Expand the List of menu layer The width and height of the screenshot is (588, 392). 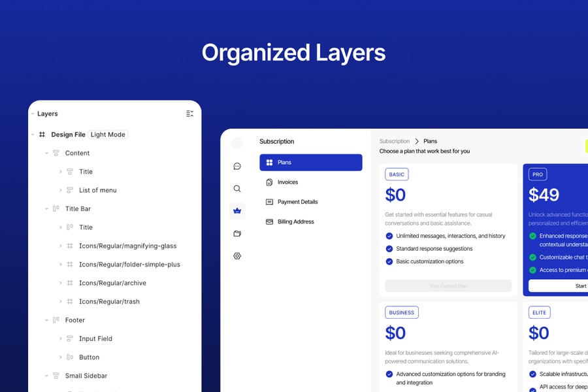[x=61, y=190]
